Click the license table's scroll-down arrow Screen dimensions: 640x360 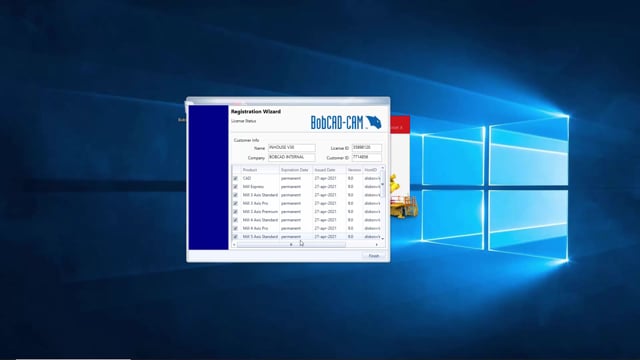click(x=382, y=238)
